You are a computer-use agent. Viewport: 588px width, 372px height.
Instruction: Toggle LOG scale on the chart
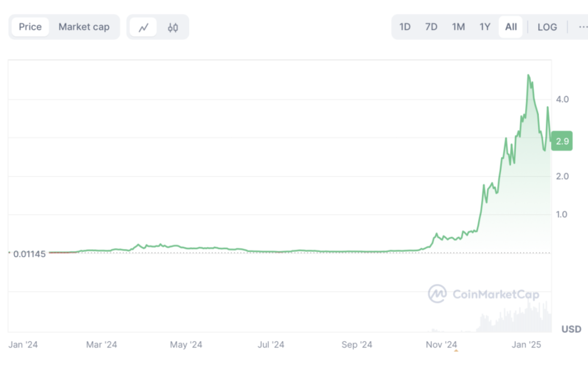point(547,27)
